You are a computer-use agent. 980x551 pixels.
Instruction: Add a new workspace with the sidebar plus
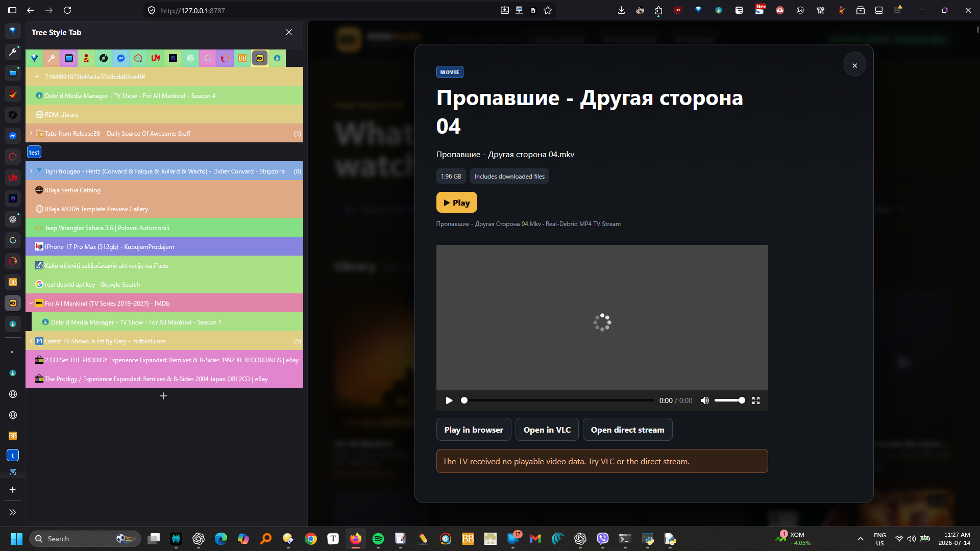point(13,490)
